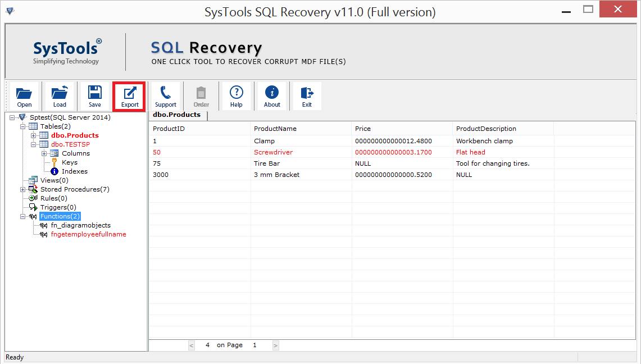Image resolution: width=641 pixels, height=364 pixels.
Task: Expand the Stored Procedures(7) node
Action: 23,189
